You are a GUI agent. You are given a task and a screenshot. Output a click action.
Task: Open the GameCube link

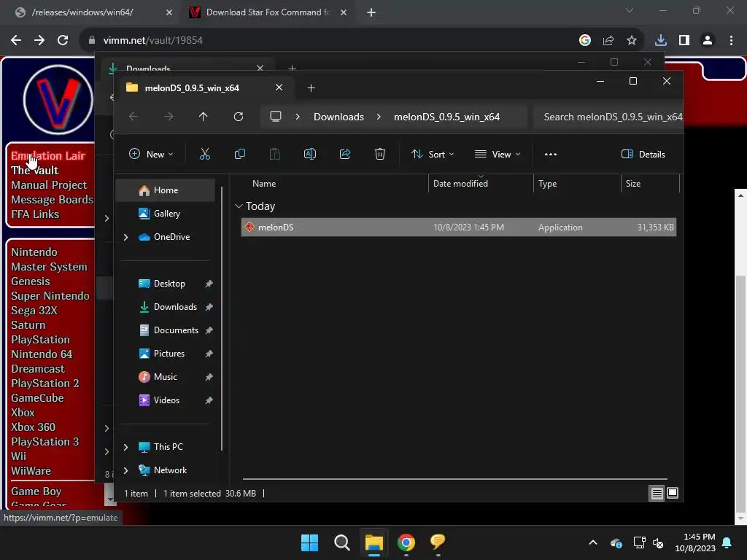38,398
